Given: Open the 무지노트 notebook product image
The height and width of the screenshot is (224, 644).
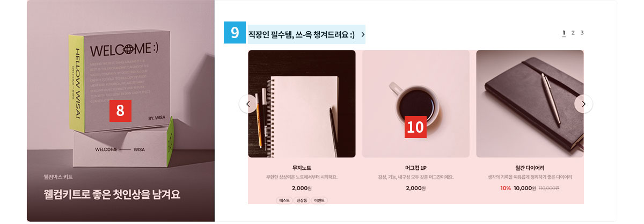Looking at the screenshot, I should click(x=302, y=104).
